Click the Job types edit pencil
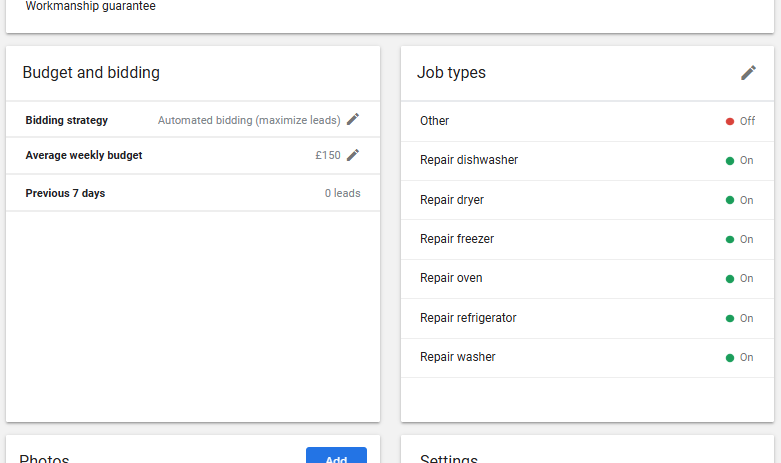This screenshot has width=781, height=463. pyautogui.click(x=748, y=73)
